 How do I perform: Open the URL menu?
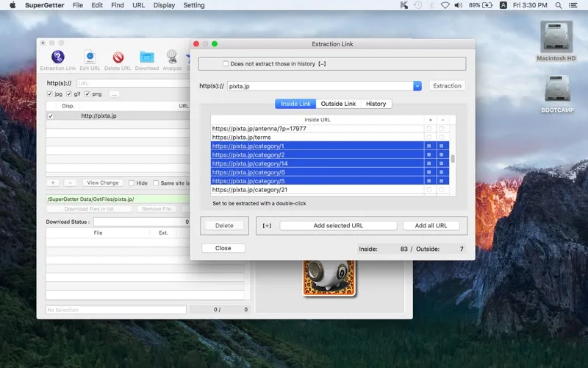pyautogui.click(x=138, y=5)
